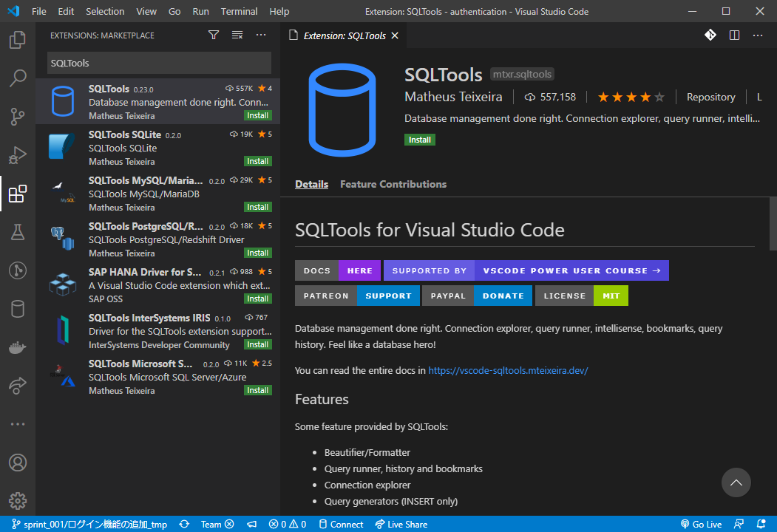Switch to the Feature Contributions tab

393,184
